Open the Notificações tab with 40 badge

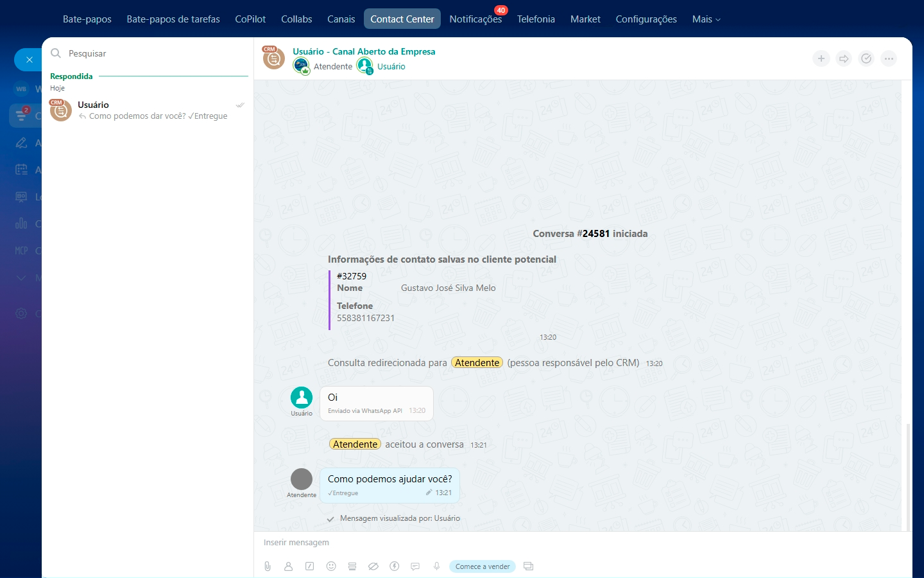point(475,19)
